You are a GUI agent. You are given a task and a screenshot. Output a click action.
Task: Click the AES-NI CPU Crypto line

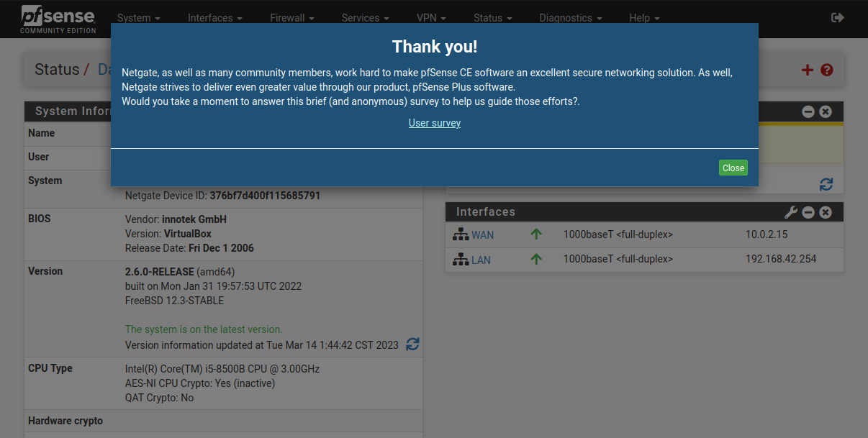click(x=200, y=383)
